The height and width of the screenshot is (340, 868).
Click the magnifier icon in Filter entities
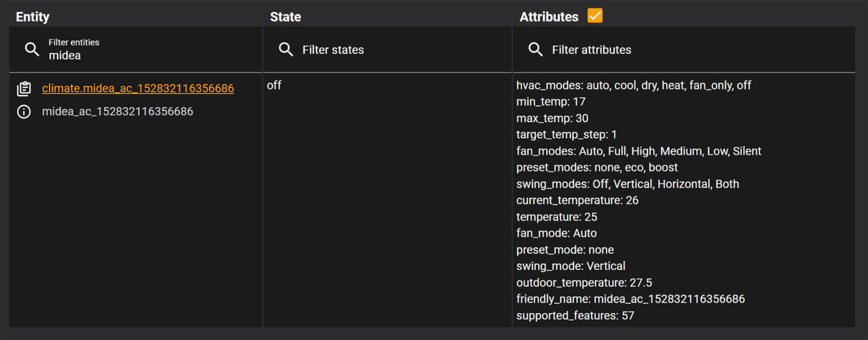[32, 50]
